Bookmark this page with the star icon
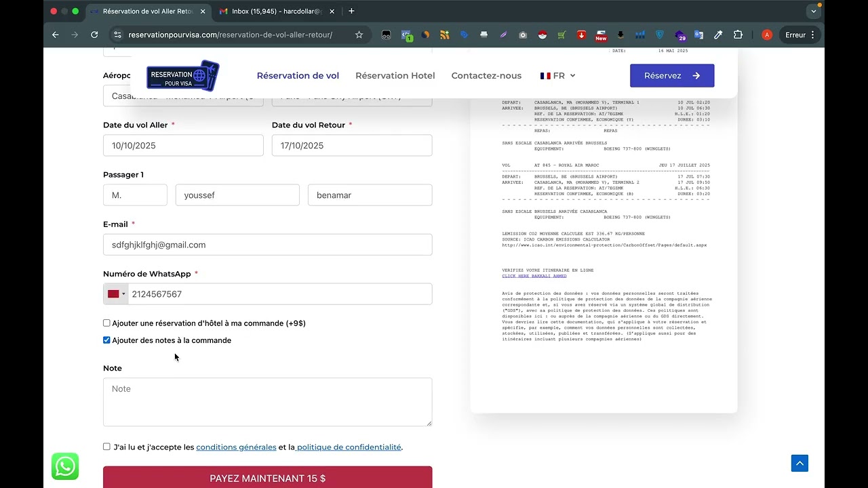 coord(359,35)
